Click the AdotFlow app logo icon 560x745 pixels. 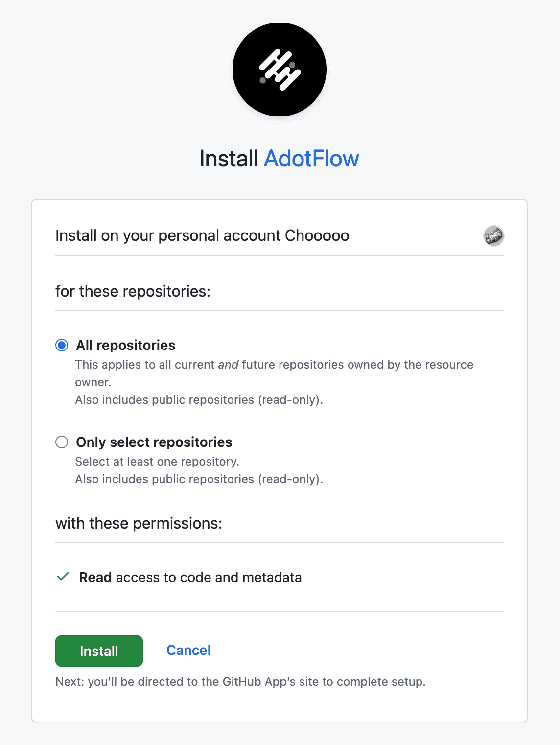click(279, 70)
